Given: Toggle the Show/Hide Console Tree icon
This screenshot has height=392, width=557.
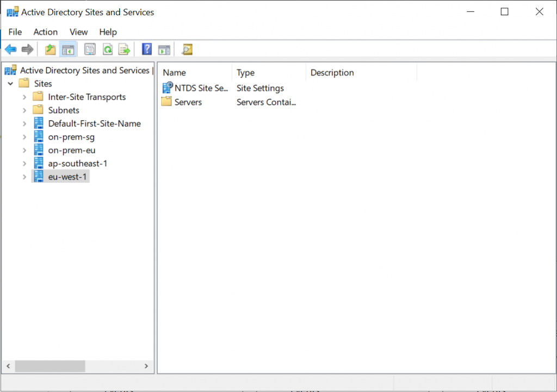Looking at the screenshot, I should [67, 49].
